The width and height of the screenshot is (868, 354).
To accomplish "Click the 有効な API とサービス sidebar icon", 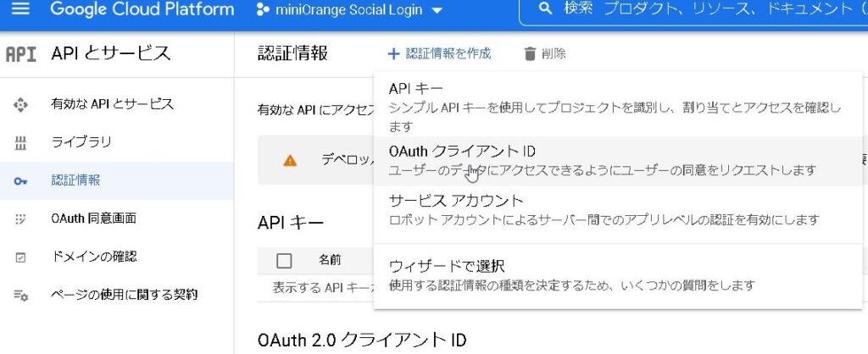I will [21, 104].
